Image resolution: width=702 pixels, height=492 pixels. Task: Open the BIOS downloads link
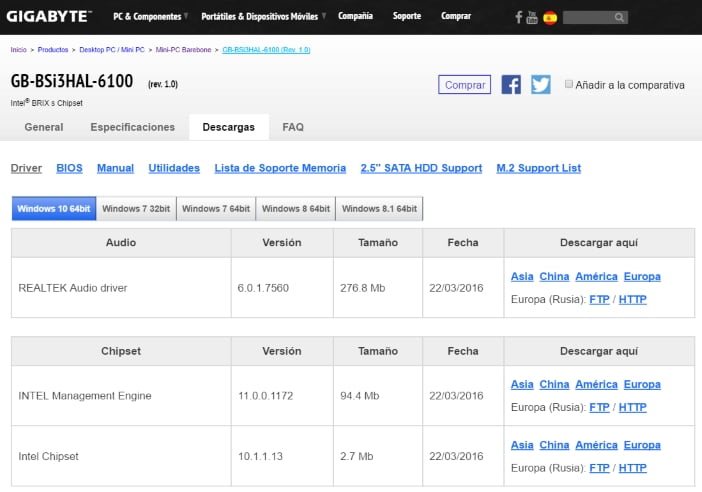pos(69,168)
